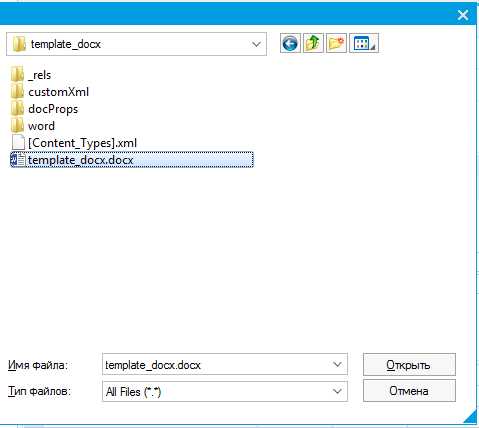Click the resize grip corner
The width and height of the screenshot is (479, 428).
[471, 418]
